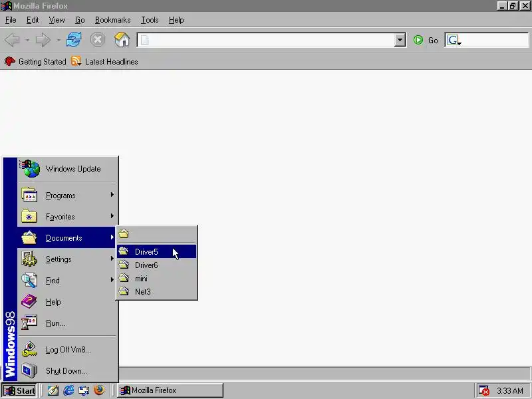Screen dimensions: 532x399
Task: Expand Programs in the Start menu
Action: click(x=67, y=196)
